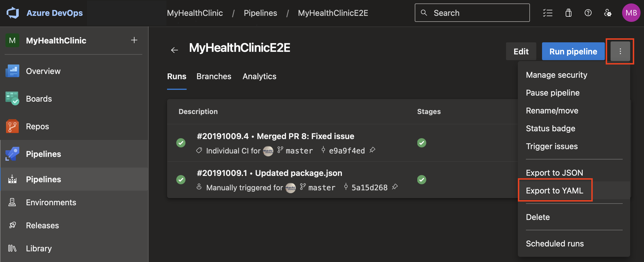Switch to the Analytics tab
This screenshot has width=644, height=262.
click(259, 76)
